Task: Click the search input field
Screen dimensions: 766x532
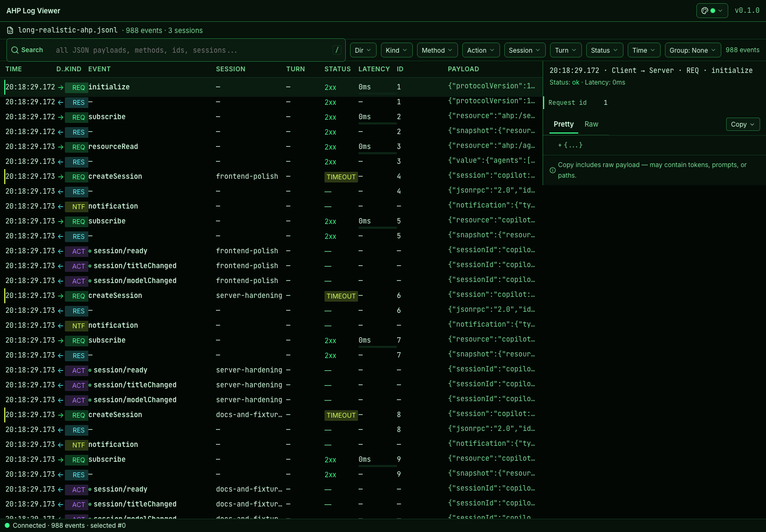Action: coord(191,50)
